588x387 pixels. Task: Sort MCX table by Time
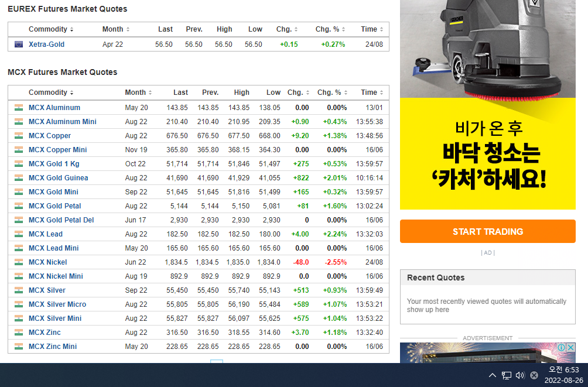coord(372,93)
